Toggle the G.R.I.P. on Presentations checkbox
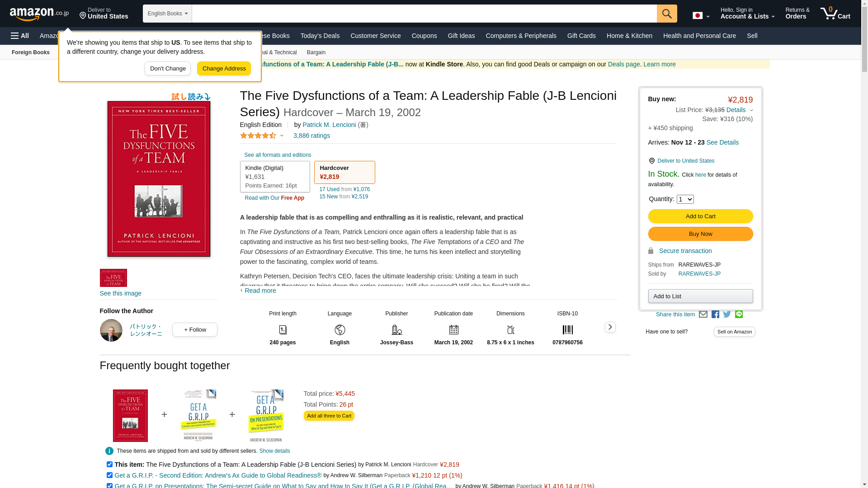 [x=109, y=486]
